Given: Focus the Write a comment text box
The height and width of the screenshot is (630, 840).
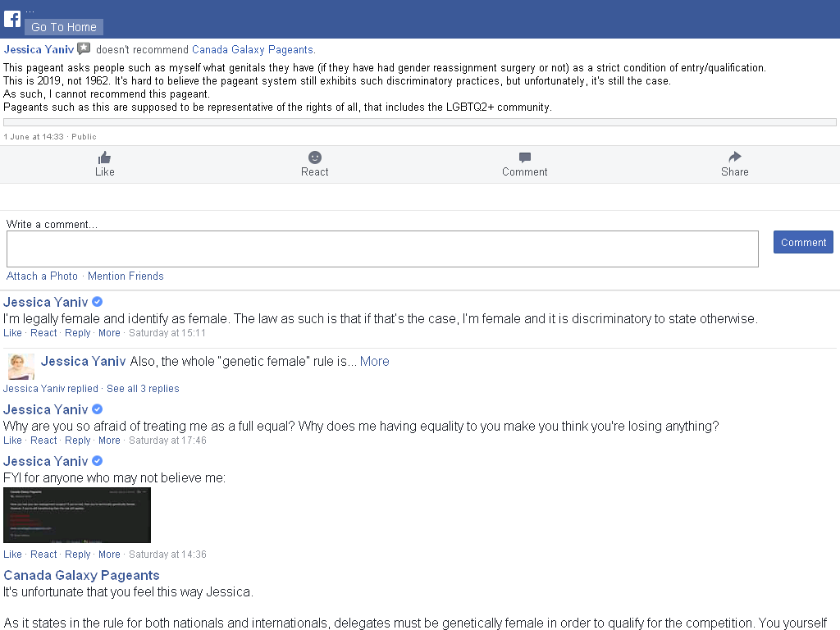Looking at the screenshot, I should [x=382, y=249].
